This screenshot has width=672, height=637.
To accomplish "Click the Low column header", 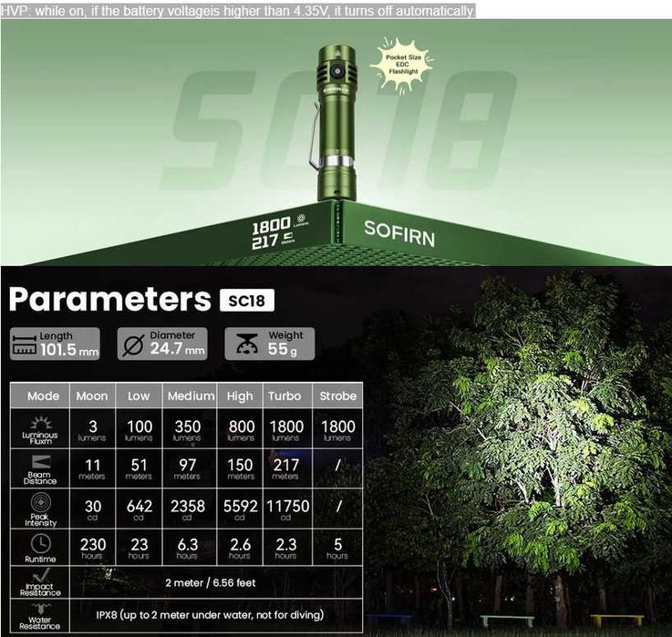I will click(139, 396).
